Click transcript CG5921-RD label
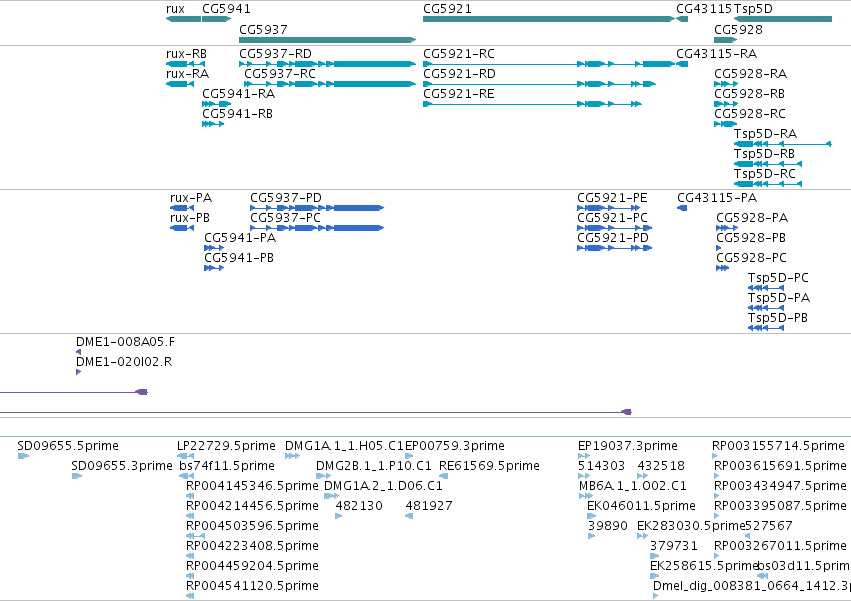 (459, 74)
